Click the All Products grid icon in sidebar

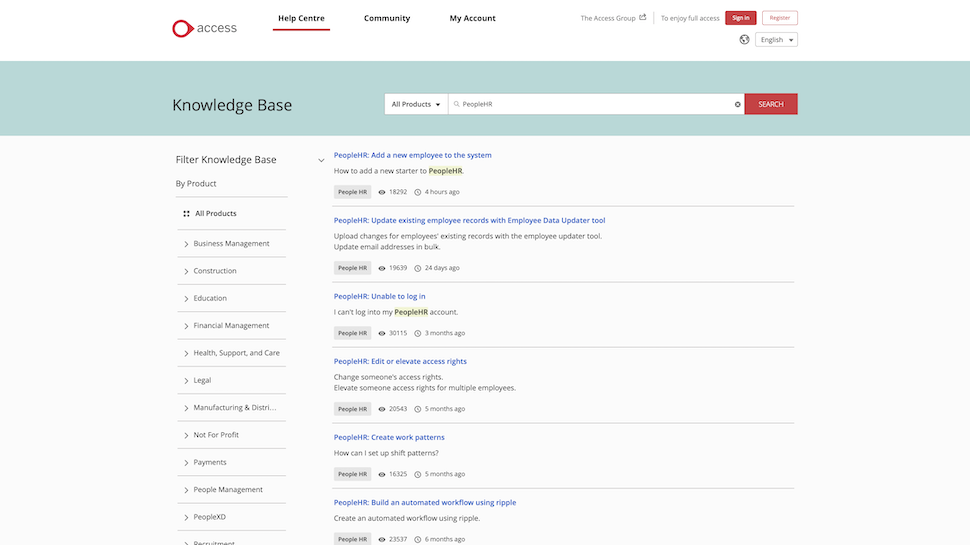(186, 213)
